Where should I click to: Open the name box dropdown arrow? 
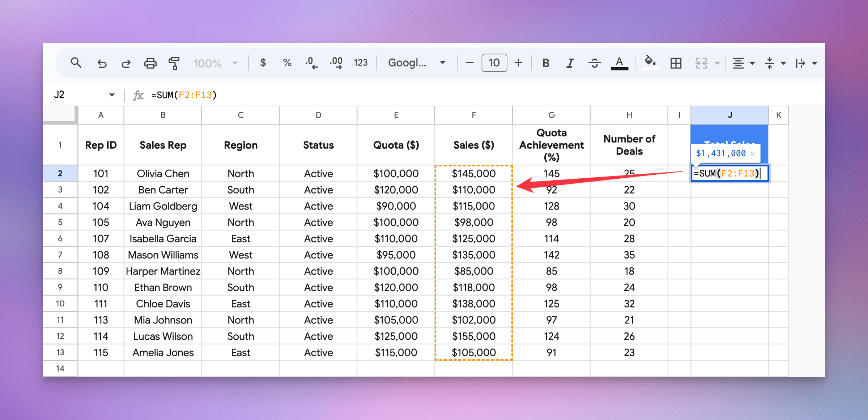112,95
